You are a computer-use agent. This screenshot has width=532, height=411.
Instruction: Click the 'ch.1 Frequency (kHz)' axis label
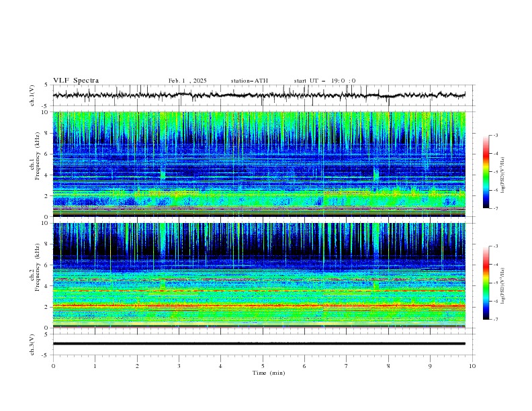35,155
